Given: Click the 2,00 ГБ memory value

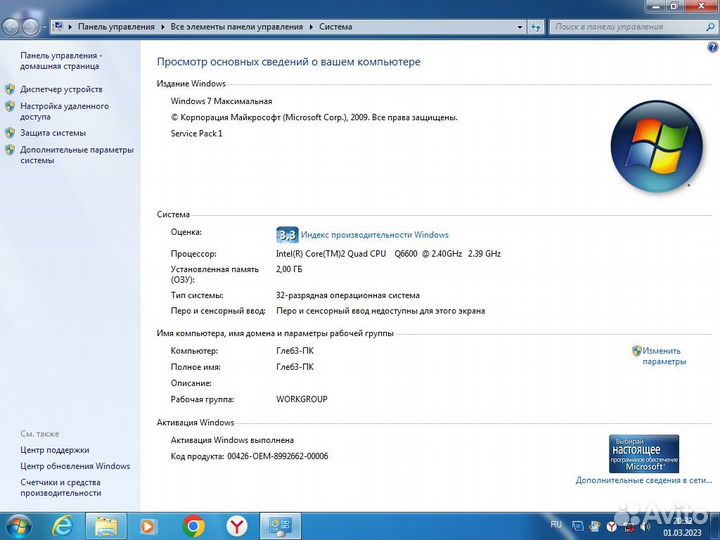Looking at the screenshot, I should pyautogui.click(x=289, y=269).
